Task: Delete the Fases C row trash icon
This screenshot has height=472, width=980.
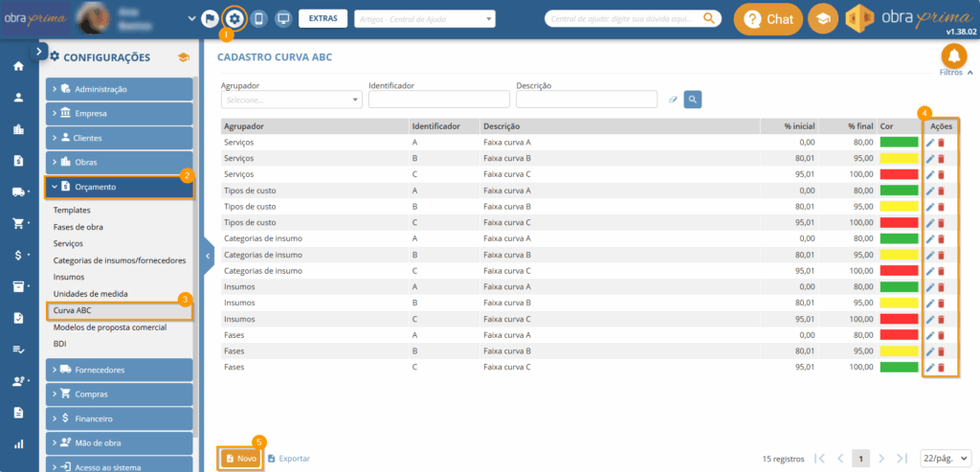Action: [x=941, y=368]
